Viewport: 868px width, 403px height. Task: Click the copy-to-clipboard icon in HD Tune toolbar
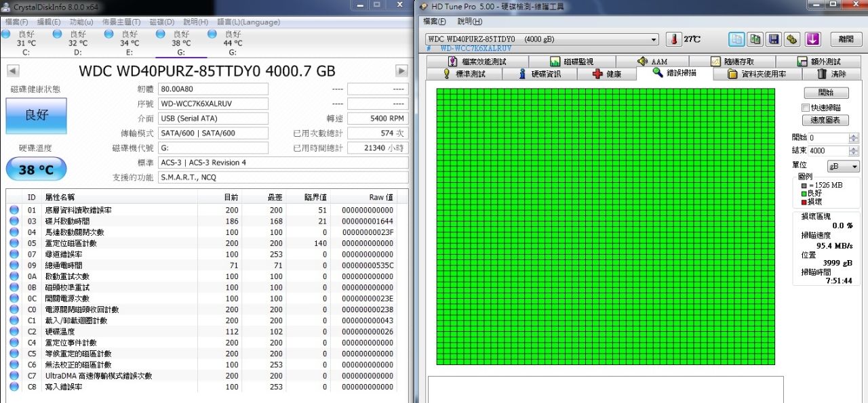point(737,39)
